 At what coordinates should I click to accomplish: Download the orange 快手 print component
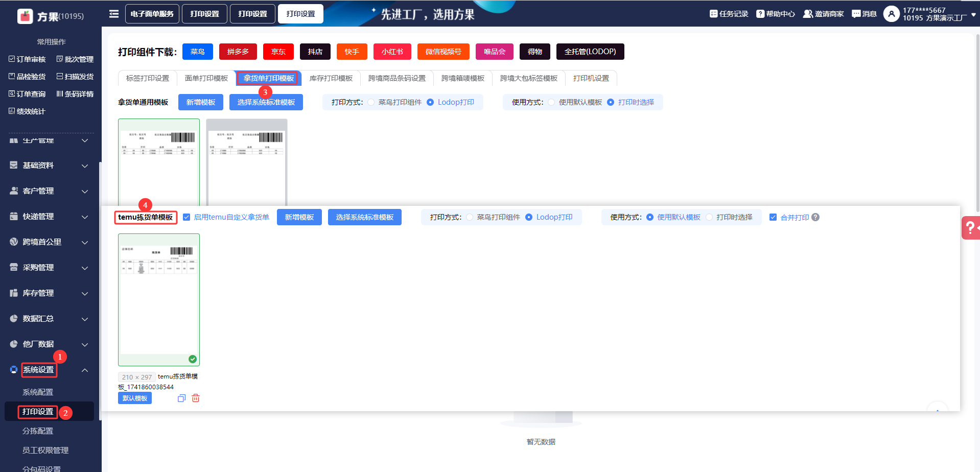pos(352,52)
